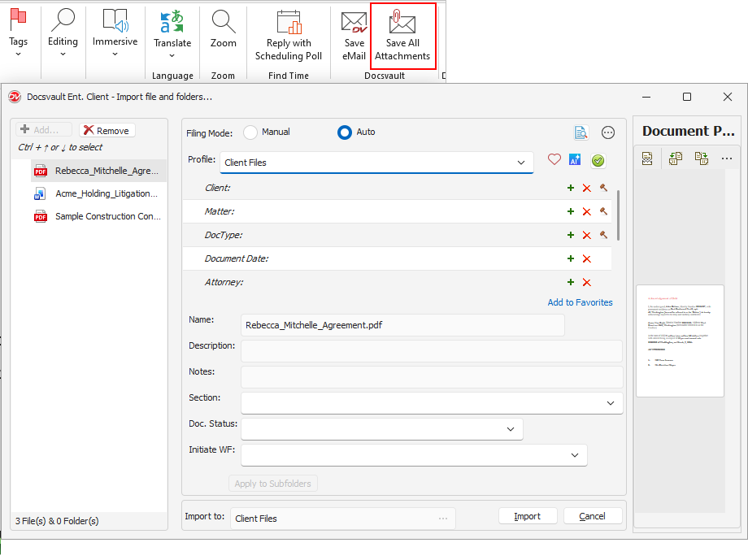Click the pin icon on the Matter row
This screenshot has height=560, width=748.
[x=603, y=211]
